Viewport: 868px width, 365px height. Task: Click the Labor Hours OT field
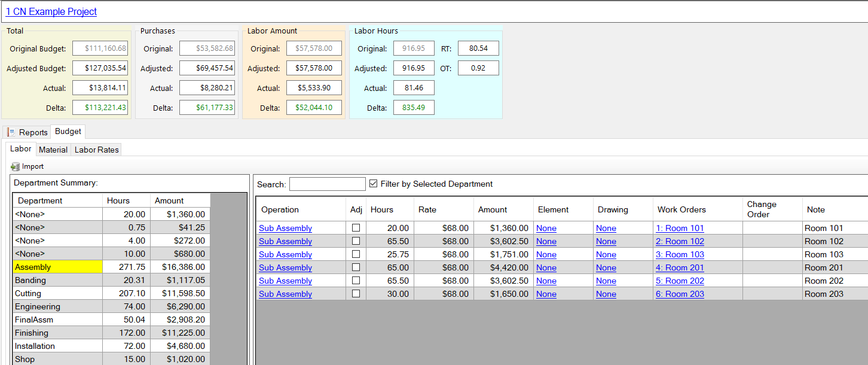(x=478, y=68)
